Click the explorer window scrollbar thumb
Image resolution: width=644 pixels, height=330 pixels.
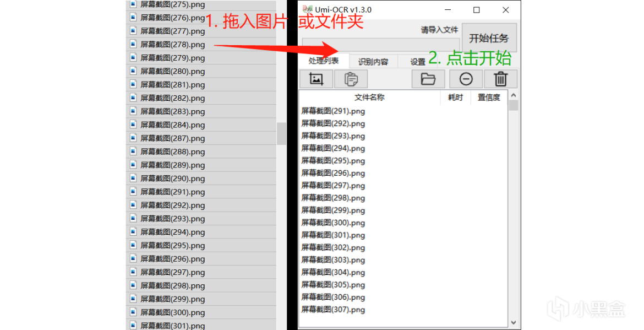coord(281,133)
